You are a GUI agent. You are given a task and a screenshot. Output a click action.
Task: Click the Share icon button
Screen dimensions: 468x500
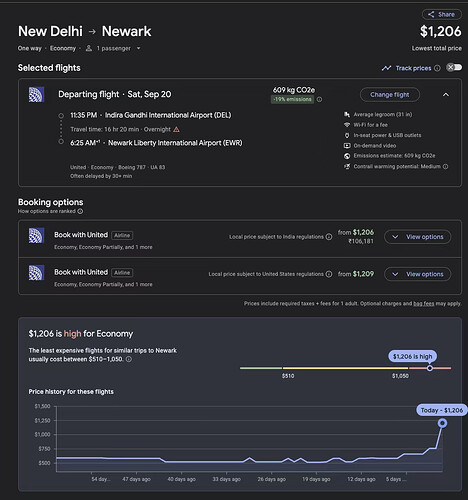[x=442, y=14]
